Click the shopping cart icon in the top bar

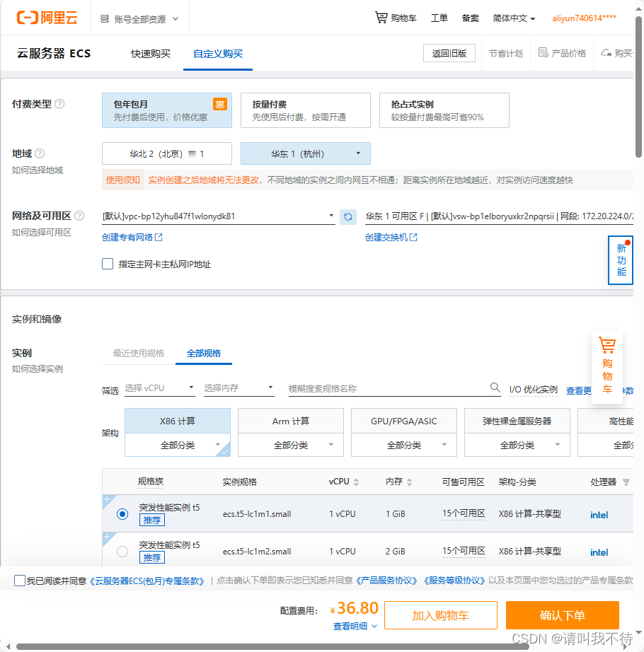click(x=380, y=18)
